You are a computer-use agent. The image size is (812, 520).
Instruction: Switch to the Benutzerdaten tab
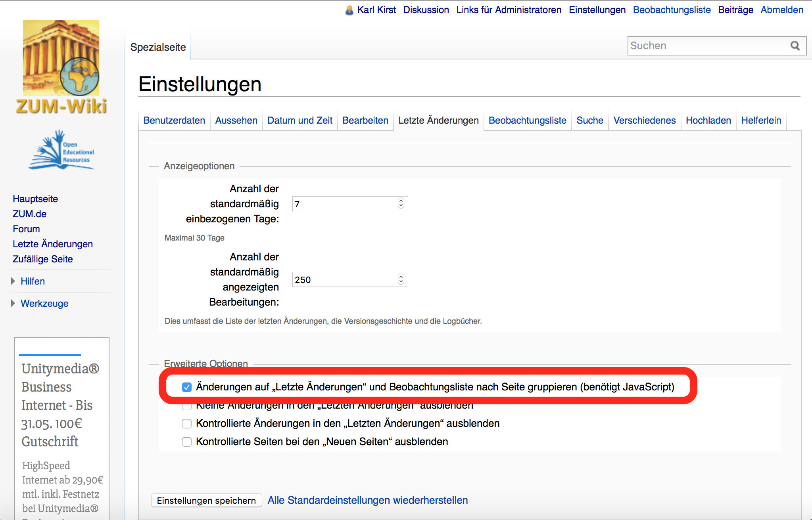click(x=174, y=120)
